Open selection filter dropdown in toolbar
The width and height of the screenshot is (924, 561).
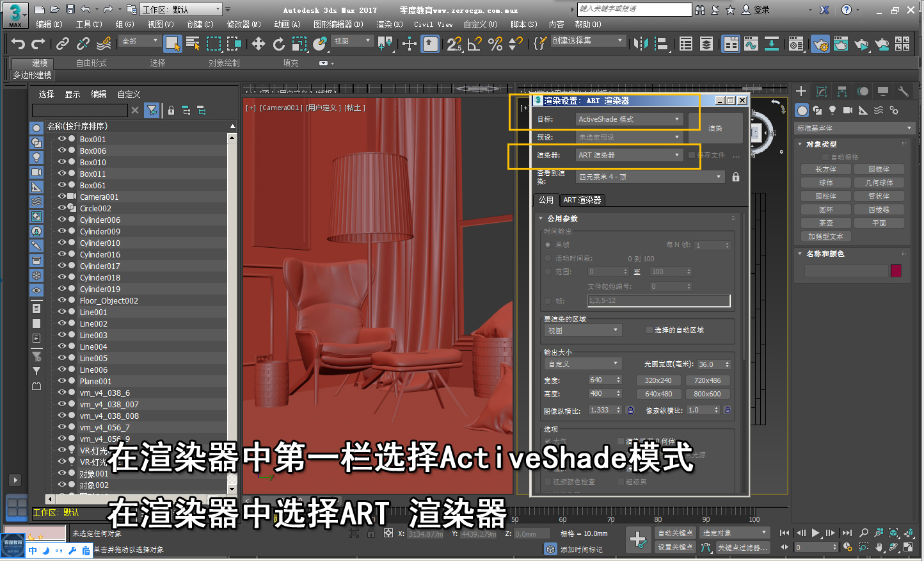click(139, 41)
